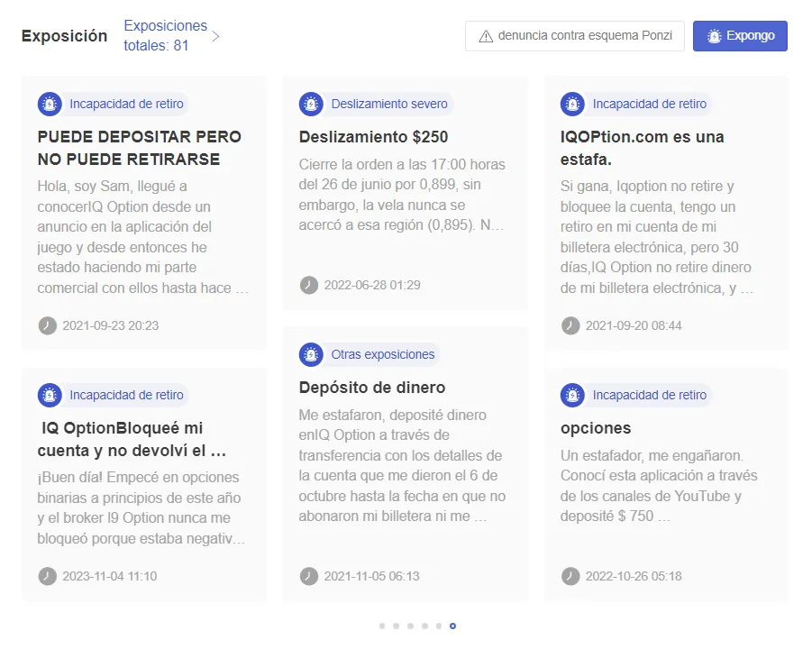Viewport: 812px width, 649px height.
Task: Click the Exposición section heading
Action: (x=64, y=36)
